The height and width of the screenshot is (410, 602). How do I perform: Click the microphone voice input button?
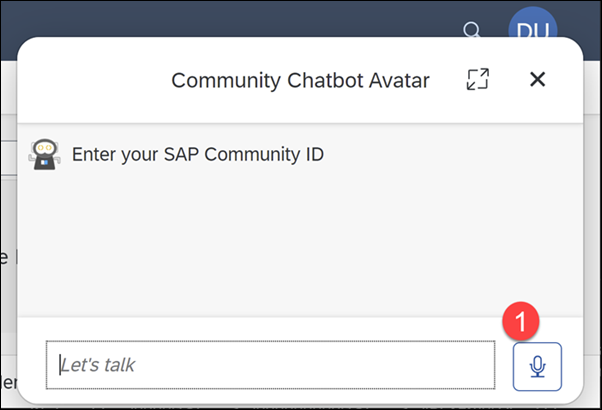[x=537, y=366]
